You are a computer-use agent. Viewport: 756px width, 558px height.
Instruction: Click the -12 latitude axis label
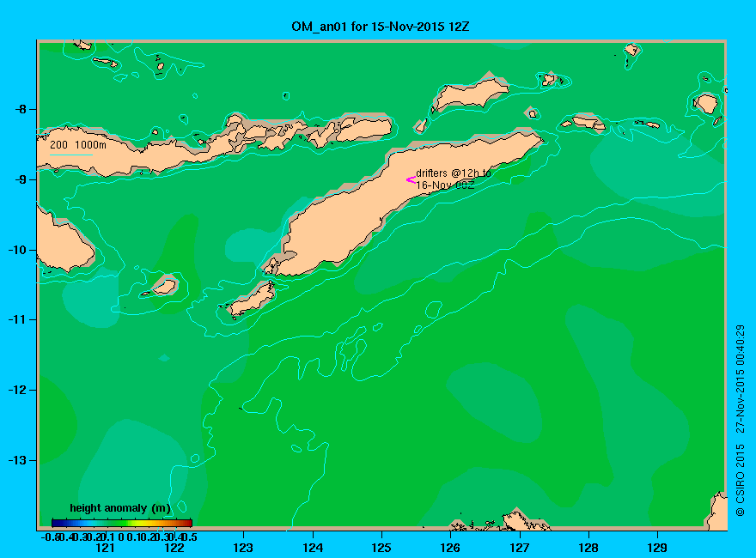pos(18,390)
